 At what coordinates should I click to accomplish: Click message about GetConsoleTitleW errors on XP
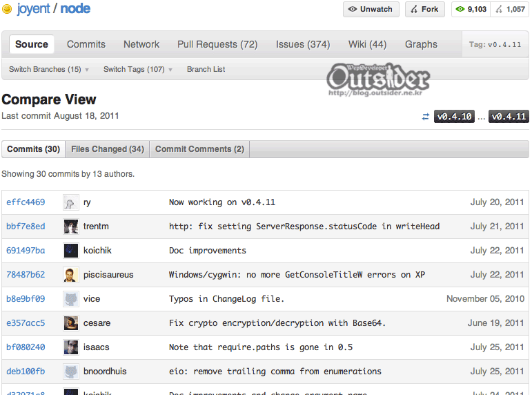click(x=297, y=275)
